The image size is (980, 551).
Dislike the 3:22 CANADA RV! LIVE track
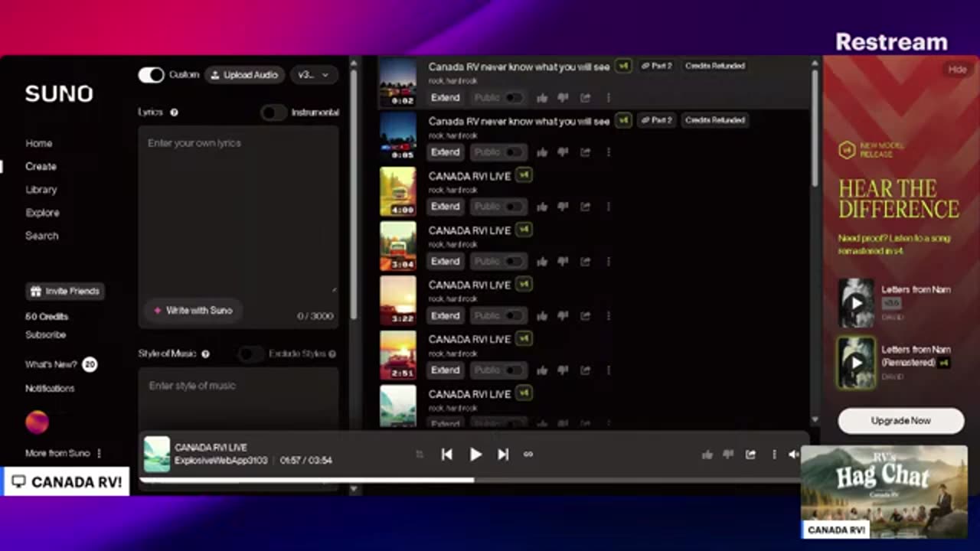pos(563,315)
